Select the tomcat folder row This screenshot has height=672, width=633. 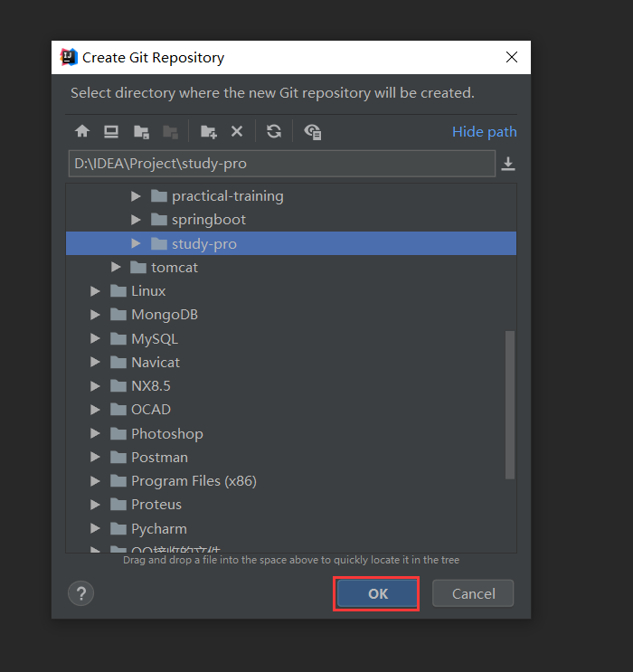pos(291,268)
